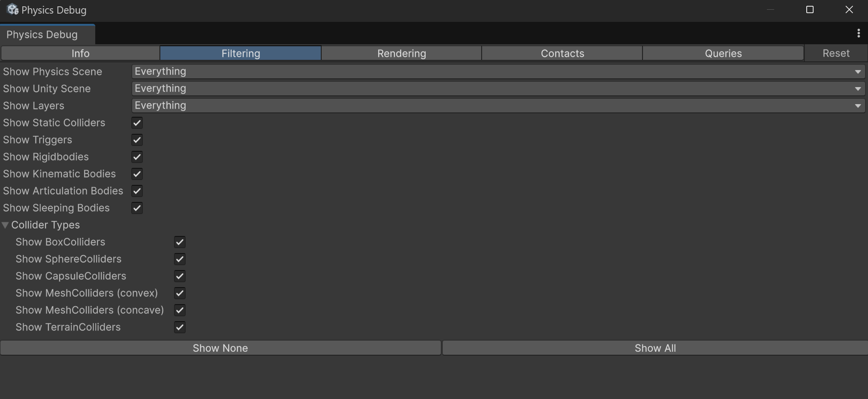Image resolution: width=868 pixels, height=399 pixels.
Task: Click the Show None button
Action: pyautogui.click(x=220, y=348)
